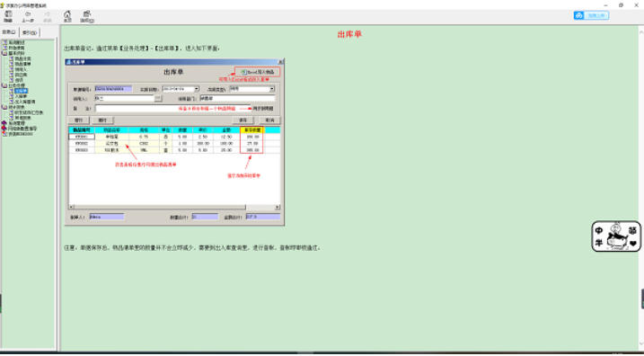Open the Home (主页) toolbar icon
This screenshot has width=644, height=356.
click(x=67, y=16)
